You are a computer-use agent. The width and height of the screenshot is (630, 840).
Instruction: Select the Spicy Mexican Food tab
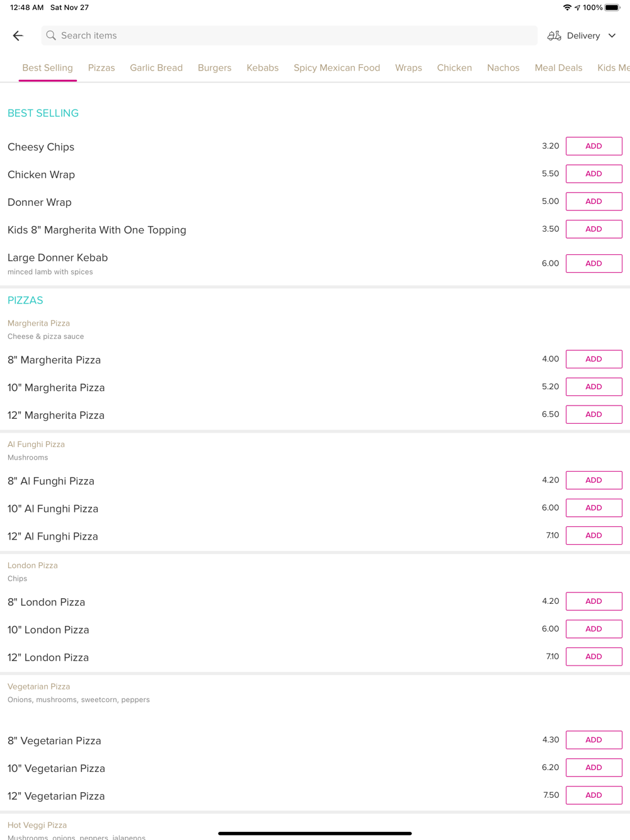point(337,68)
